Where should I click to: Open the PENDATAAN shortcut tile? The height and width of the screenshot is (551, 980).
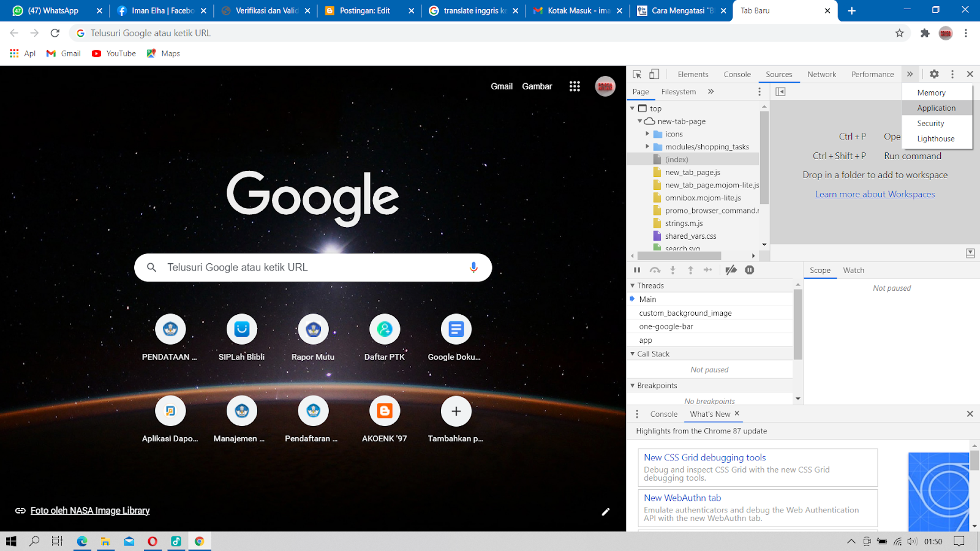[x=170, y=337]
